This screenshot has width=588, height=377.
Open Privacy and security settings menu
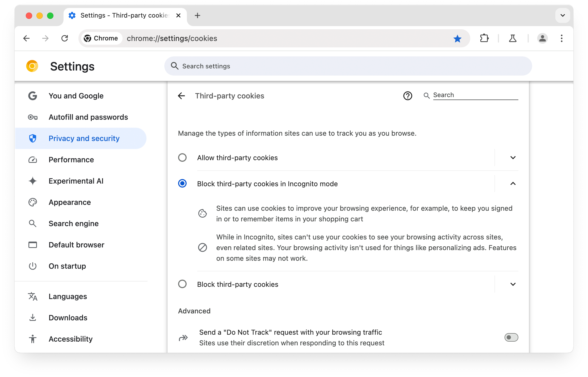point(84,138)
